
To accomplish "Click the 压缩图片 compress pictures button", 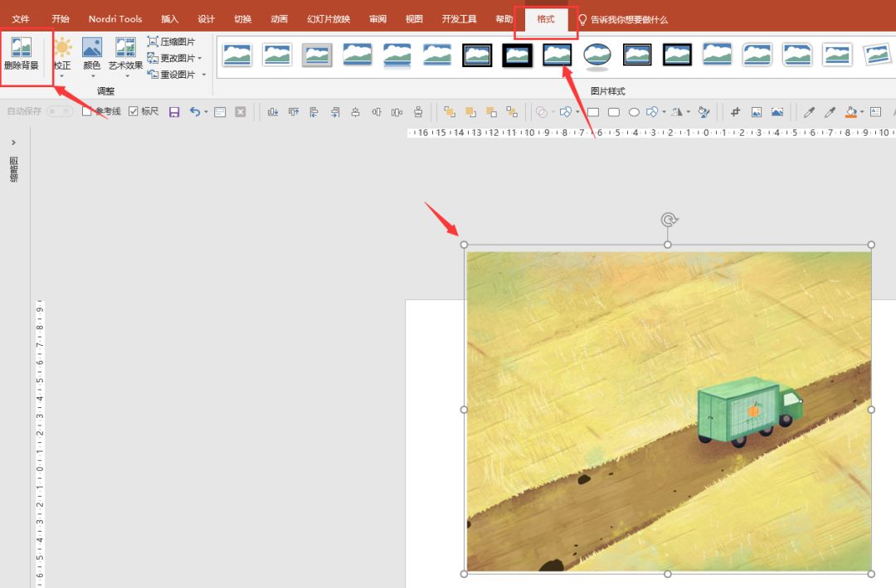I will (x=171, y=41).
